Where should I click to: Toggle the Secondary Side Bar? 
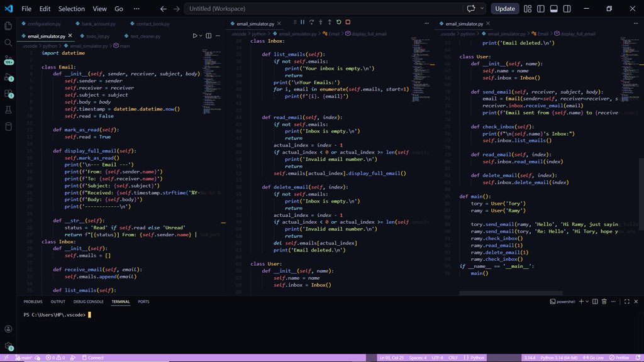[567, 9]
